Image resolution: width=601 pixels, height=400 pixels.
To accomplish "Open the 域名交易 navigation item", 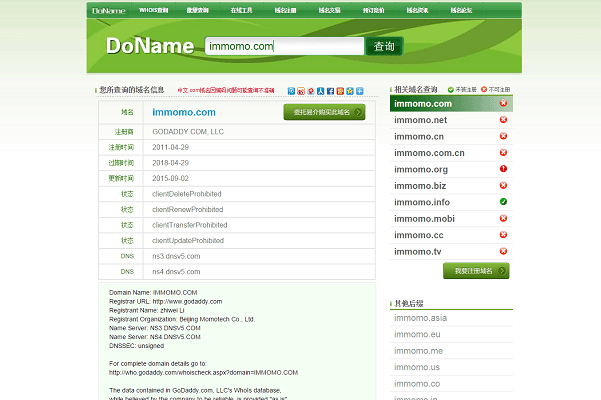I will (330, 10).
